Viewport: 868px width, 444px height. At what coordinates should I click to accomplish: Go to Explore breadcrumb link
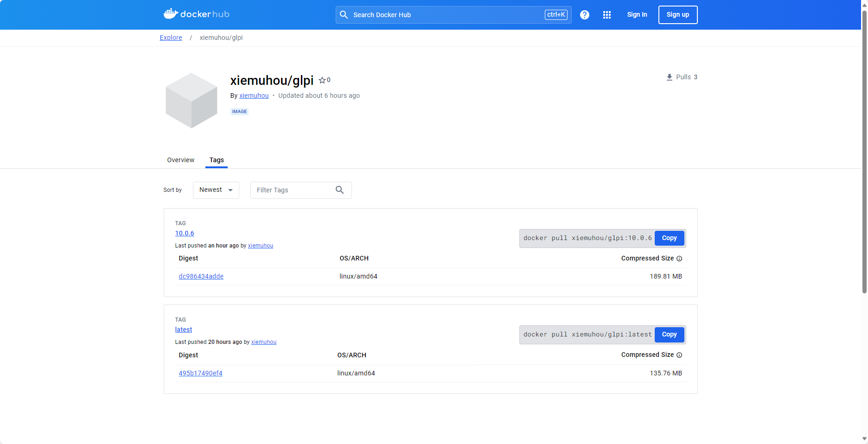click(x=171, y=38)
